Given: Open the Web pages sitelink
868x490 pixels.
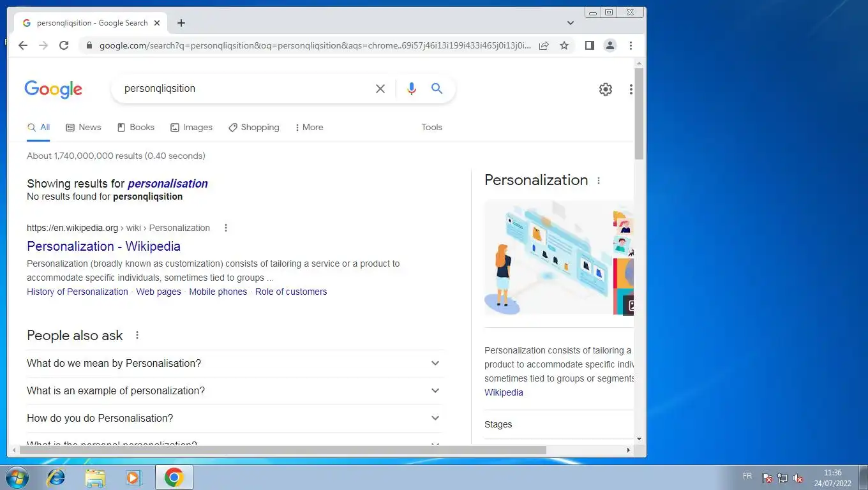Looking at the screenshot, I should [x=158, y=292].
